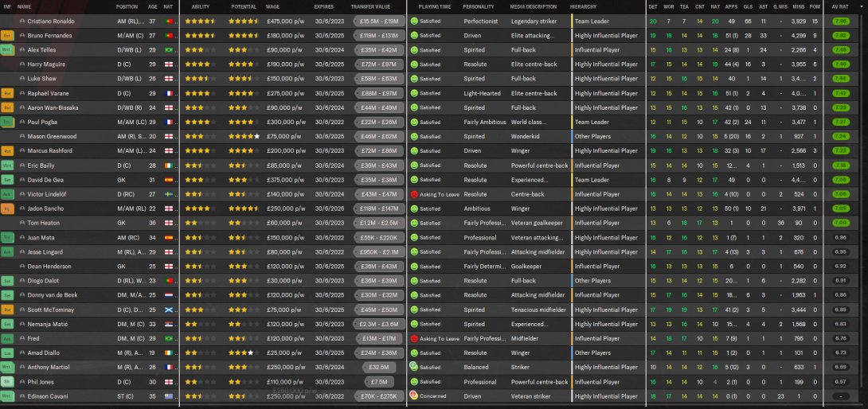The width and height of the screenshot is (868, 409).
Task: Open Aaron Wan-Bissaka's name link
Action: pos(53,107)
